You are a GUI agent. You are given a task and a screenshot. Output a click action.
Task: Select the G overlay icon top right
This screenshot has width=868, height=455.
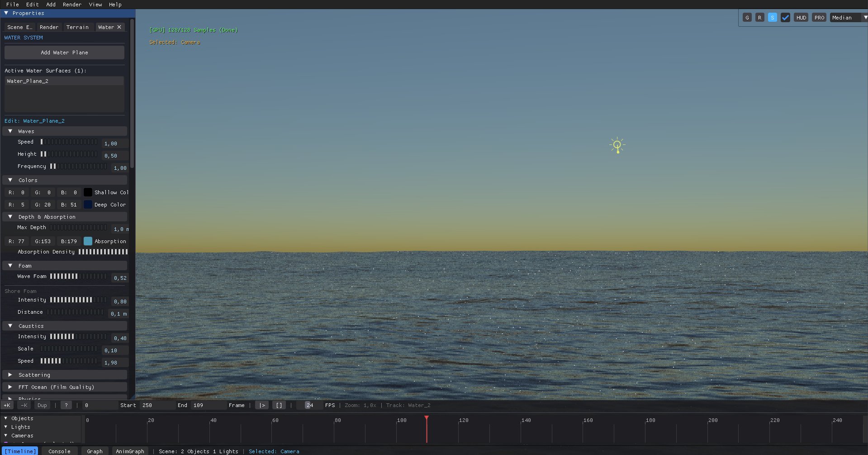point(747,17)
